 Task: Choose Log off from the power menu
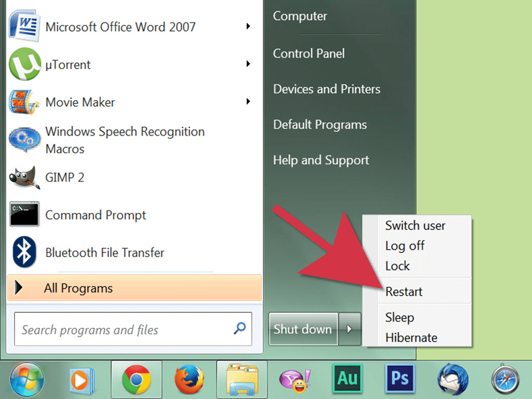click(405, 246)
